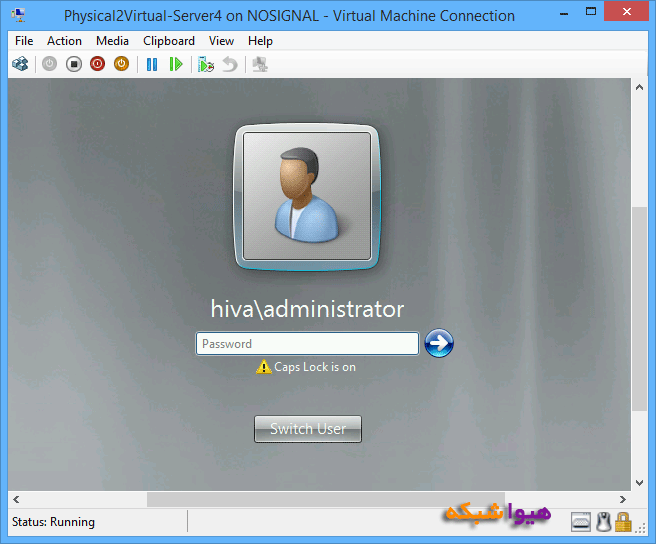Pause the virtual machine
Image resolution: width=656 pixels, height=544 pixels.
tap(152, 64)
